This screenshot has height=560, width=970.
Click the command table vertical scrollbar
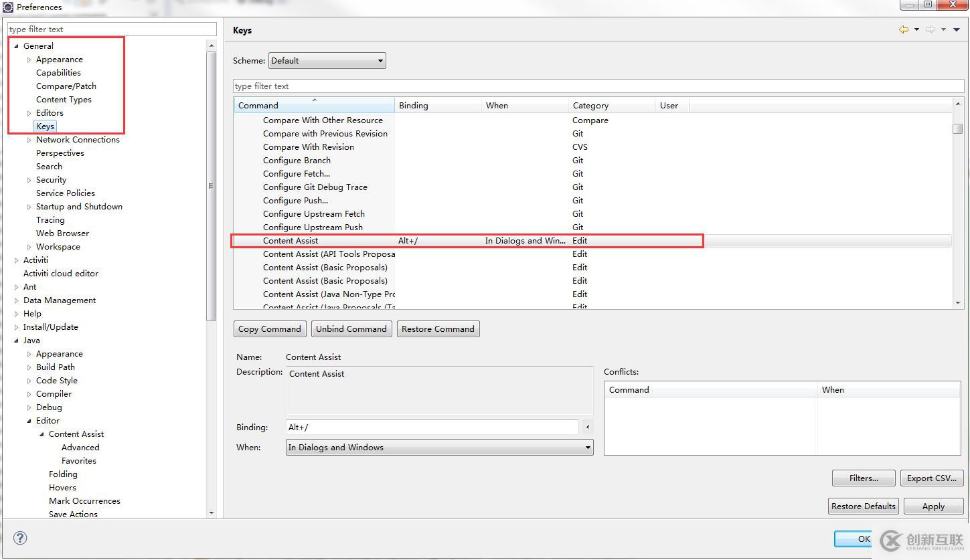[957, 201]
